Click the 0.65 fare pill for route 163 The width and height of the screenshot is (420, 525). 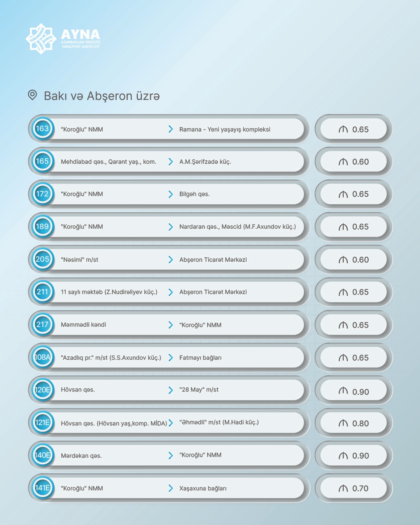pos(353,129)
